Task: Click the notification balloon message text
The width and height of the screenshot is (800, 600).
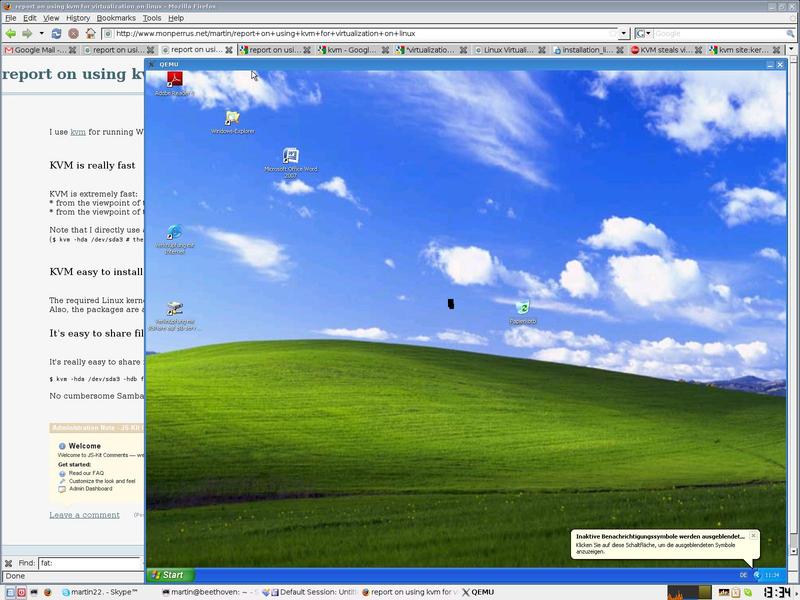Action: pos(656,548)
